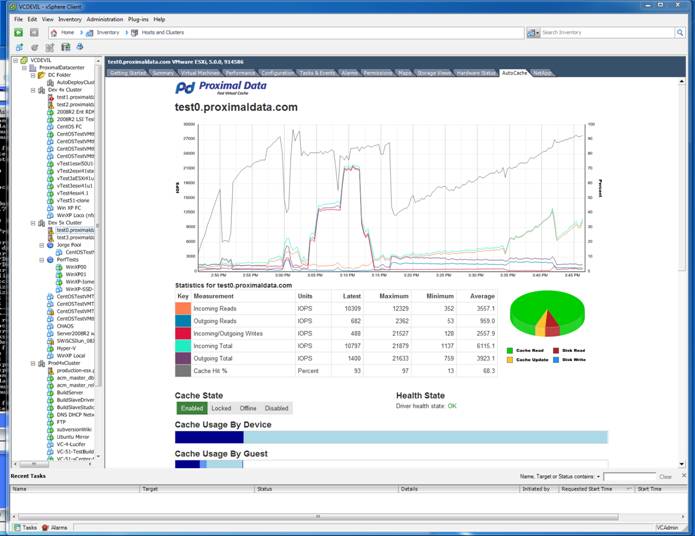The width and height of the screenshot is (695, 536).
Task: Switch to the Configuration tab
Action: click(x=277, y=73)
